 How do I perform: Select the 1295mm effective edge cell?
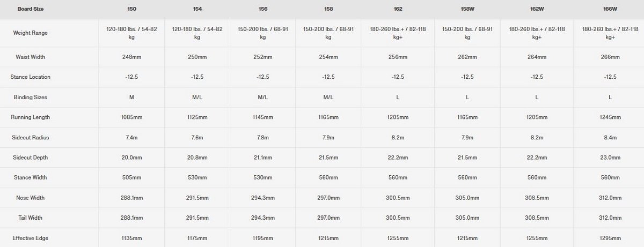point(610,238)
